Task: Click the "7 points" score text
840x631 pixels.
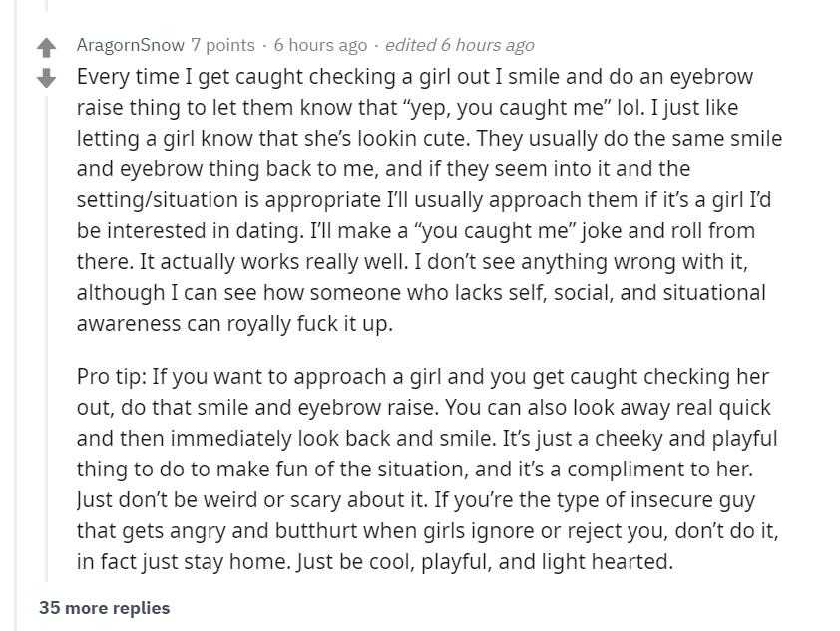Action: click(x=222, y=45)
